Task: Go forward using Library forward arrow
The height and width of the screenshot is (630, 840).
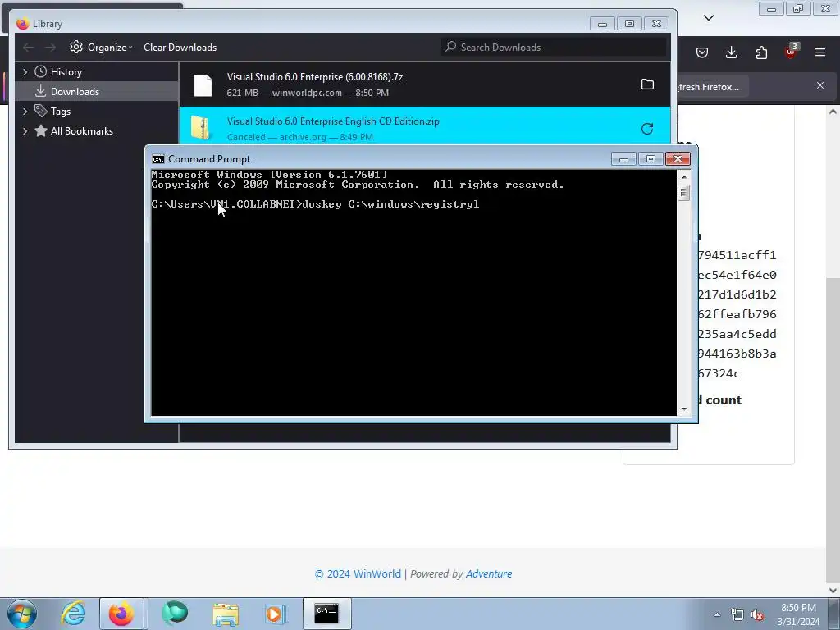Action: [50, 47]
